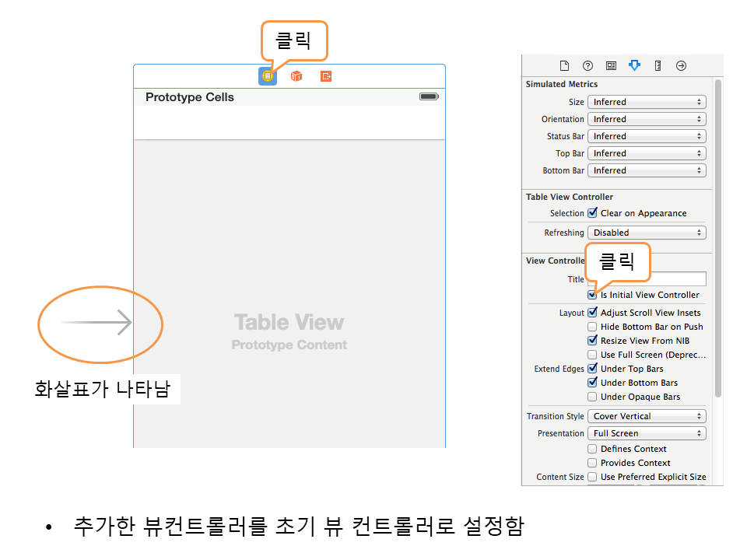This screenshot has width=747, height=560.
Task: Switch to the Identity inspector
Action: pos(612,66)
